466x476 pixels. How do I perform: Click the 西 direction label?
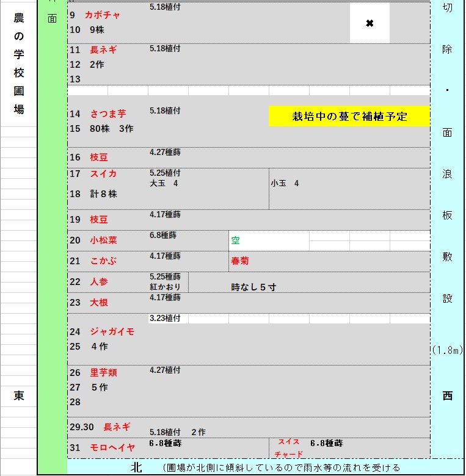click(x=447, y=396)
